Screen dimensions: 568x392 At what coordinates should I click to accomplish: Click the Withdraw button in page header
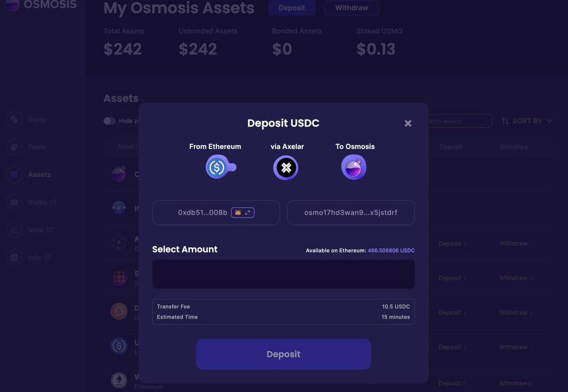tap(351, 8)
